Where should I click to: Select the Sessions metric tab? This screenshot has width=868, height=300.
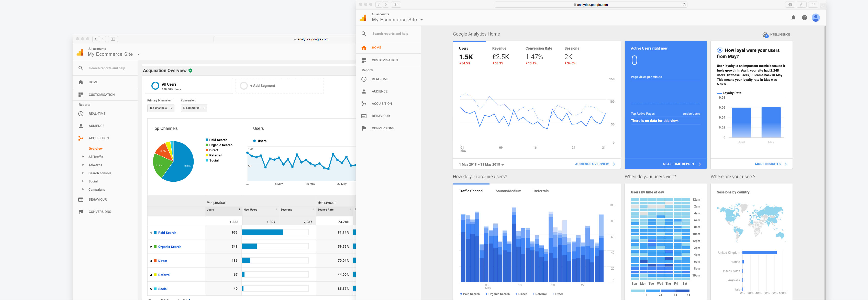pos(572,56)
